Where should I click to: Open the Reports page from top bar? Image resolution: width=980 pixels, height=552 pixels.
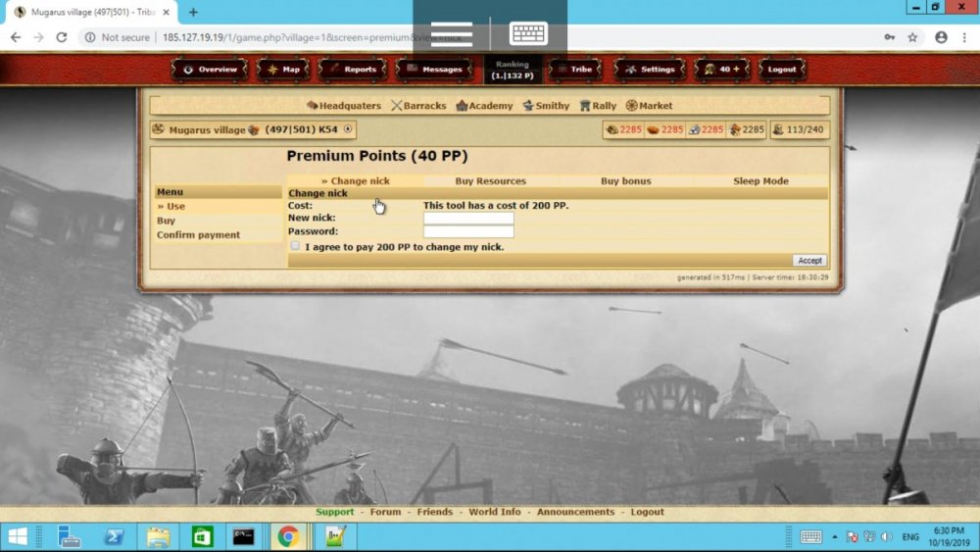coord(351,70)
